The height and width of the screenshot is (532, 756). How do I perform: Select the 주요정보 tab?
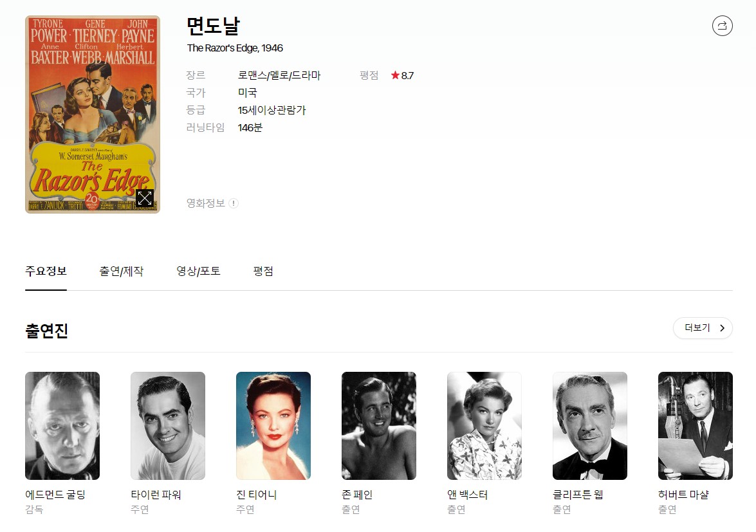(46, 271)
